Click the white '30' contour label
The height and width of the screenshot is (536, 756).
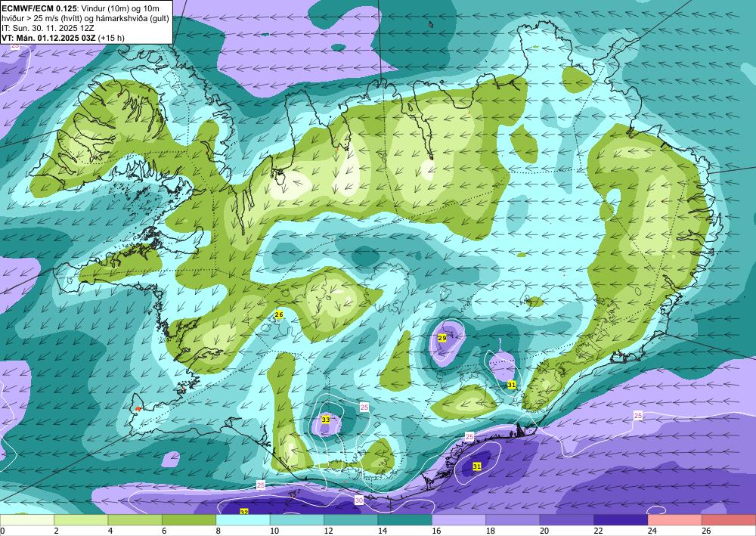click(x=358, y=500)
